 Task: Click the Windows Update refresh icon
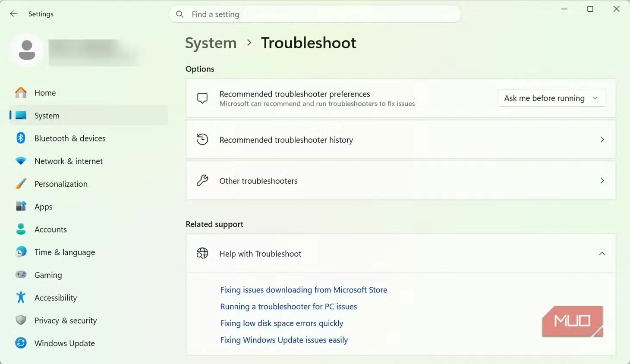coord(21,343)
